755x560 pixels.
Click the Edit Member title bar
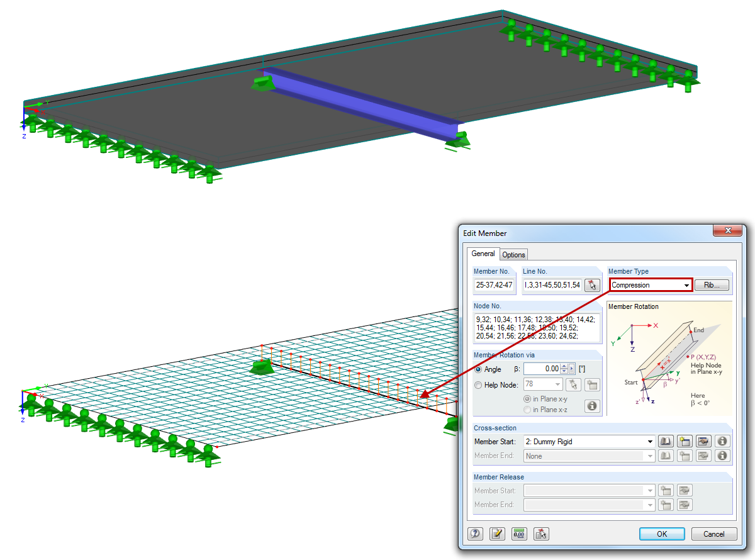pos(585,233)
